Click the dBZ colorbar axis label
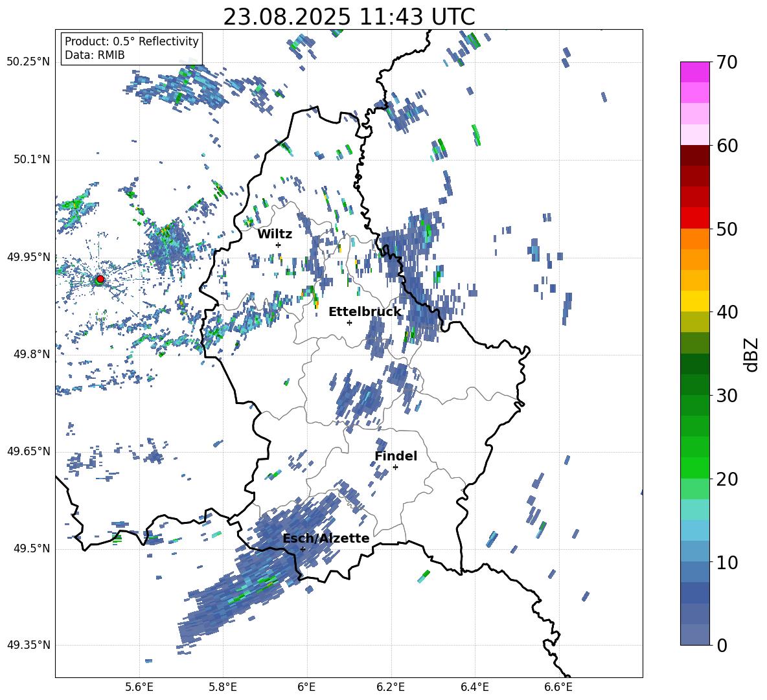Image resolution: width=767 pixels, height=700 pixels. (x=752, y=354)
